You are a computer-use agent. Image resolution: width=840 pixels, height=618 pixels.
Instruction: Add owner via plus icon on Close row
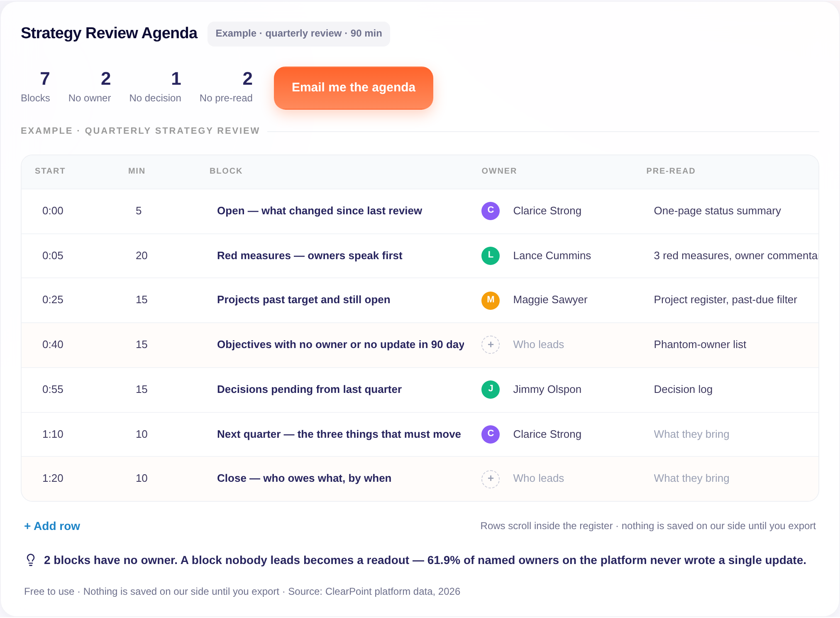click(x=490, y=478)
